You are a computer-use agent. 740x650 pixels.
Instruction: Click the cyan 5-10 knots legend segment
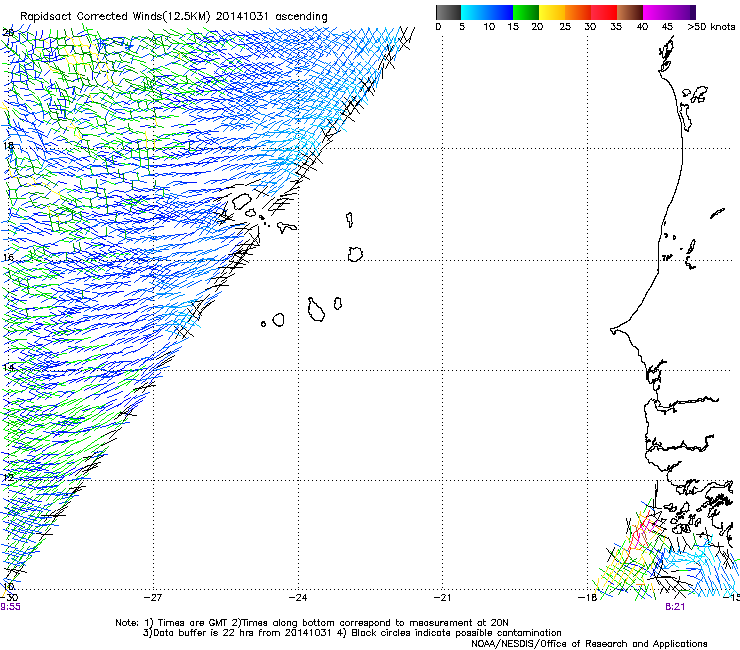pyautogui.click(x=474, y=12)
